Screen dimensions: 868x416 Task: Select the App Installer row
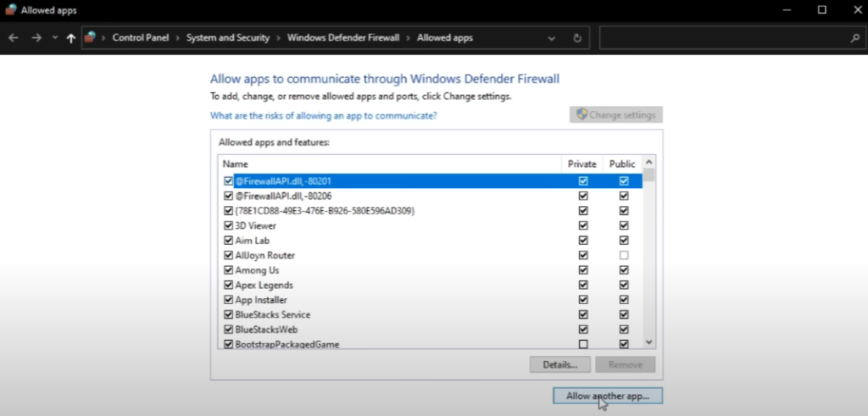pos(431,300)
